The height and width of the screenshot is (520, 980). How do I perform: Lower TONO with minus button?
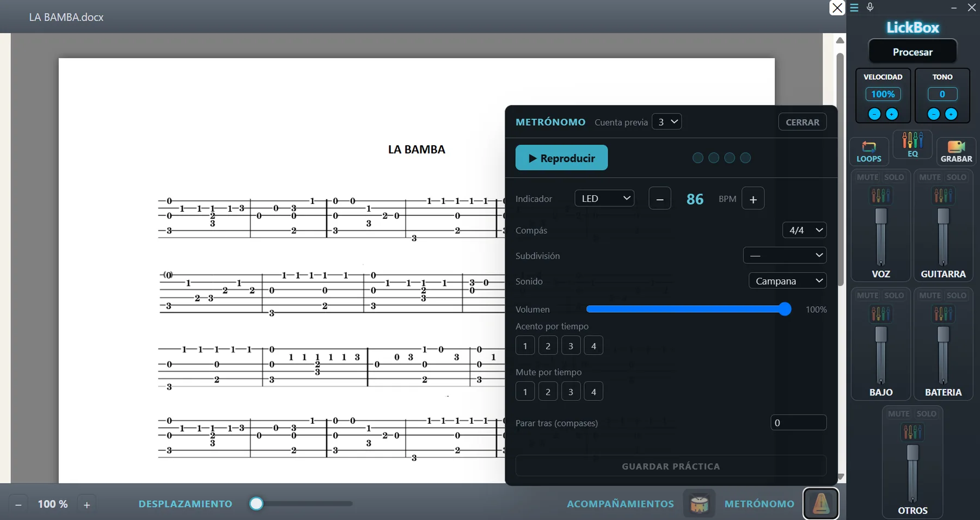(934, 114)
